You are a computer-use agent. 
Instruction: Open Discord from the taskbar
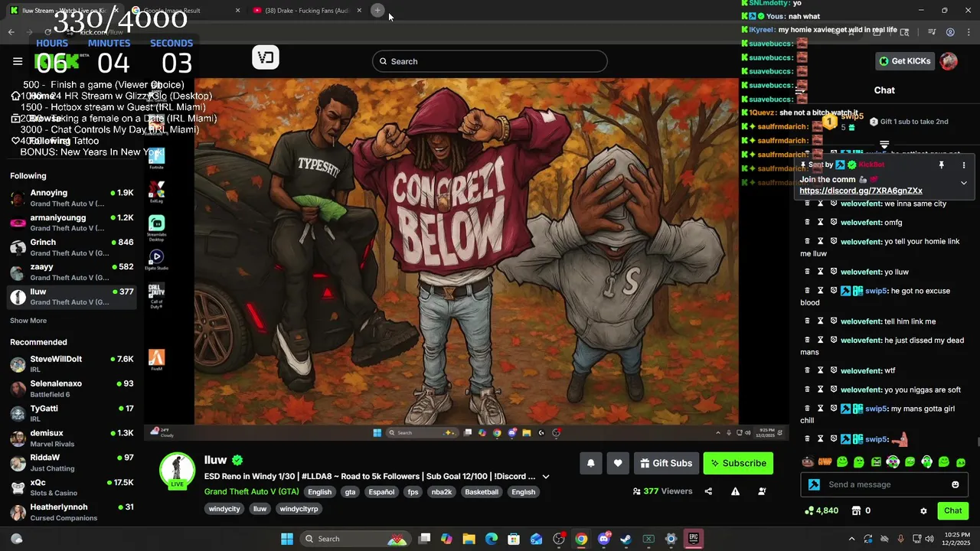tap(603, 539)
